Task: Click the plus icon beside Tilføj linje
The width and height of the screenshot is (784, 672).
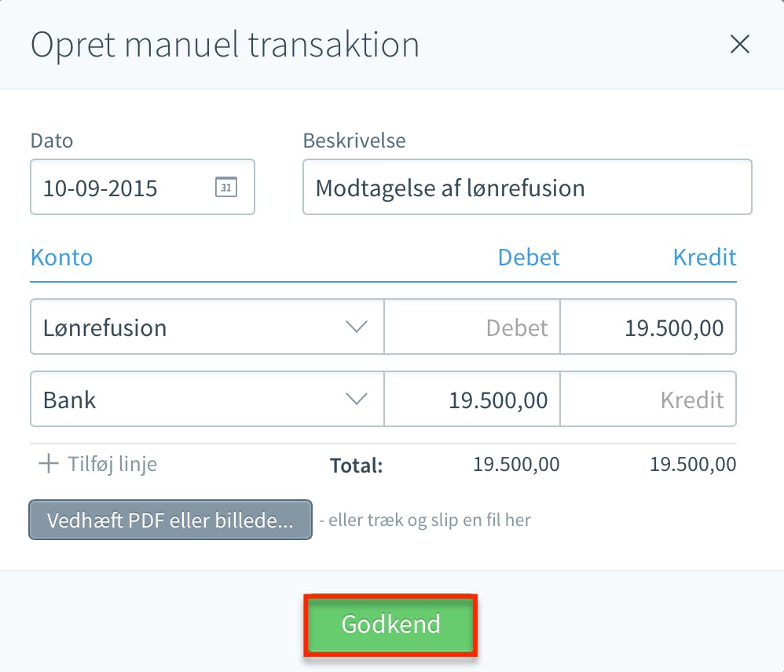Action: (49, 464)
